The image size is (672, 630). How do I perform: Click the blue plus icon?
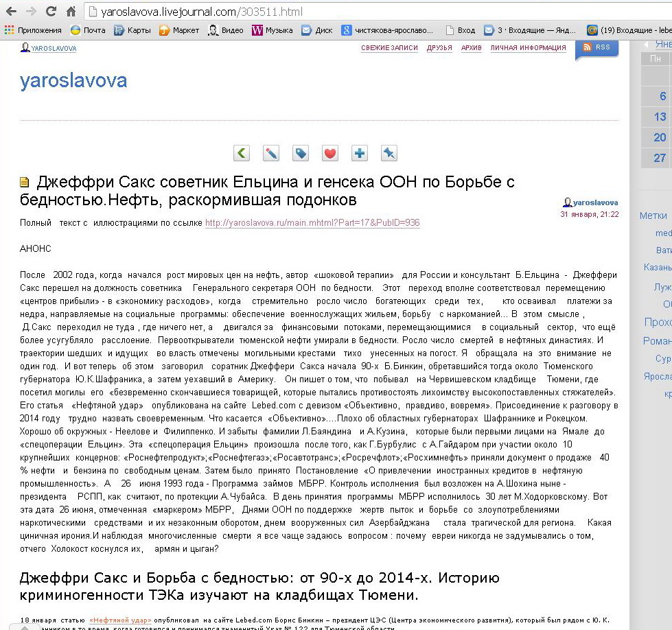tap(360, 153)
